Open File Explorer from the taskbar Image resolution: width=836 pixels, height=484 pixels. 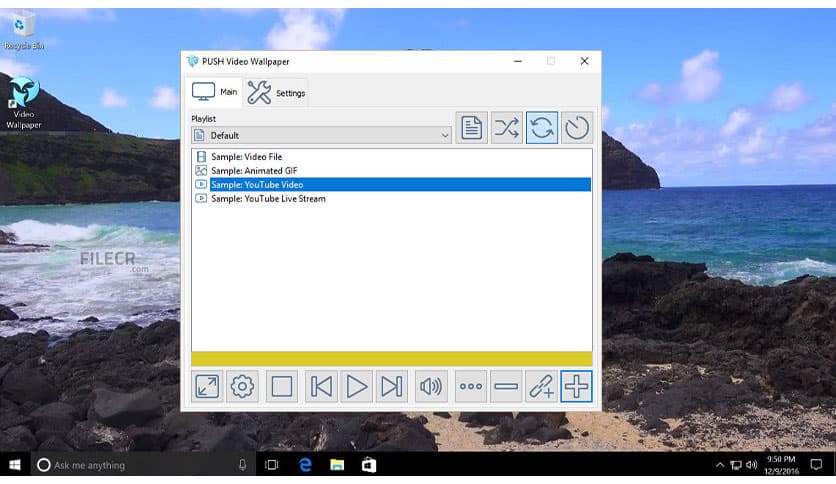(337, 465)
